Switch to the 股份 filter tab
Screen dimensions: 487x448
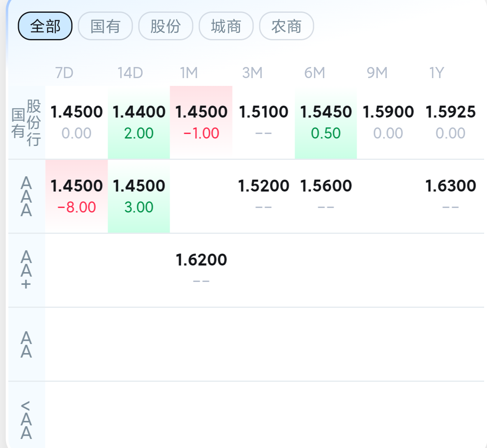[166, 26]
